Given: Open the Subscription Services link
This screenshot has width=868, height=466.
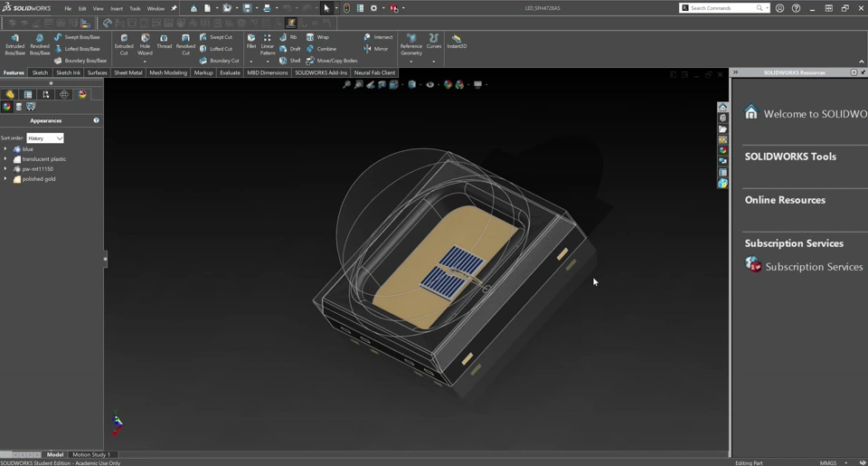Looking at the screenshot, I should coord(813,267).
